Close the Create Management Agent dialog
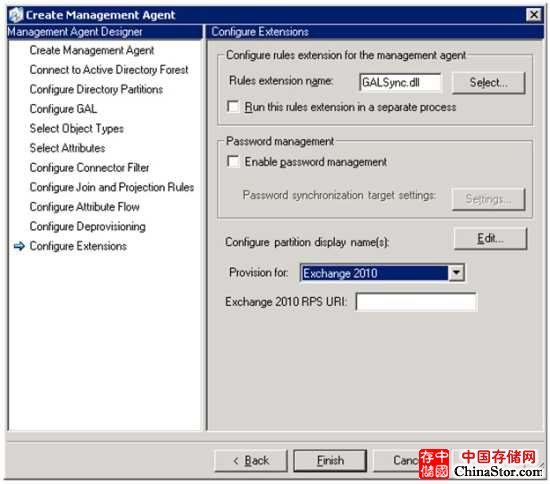 [534, 15]
